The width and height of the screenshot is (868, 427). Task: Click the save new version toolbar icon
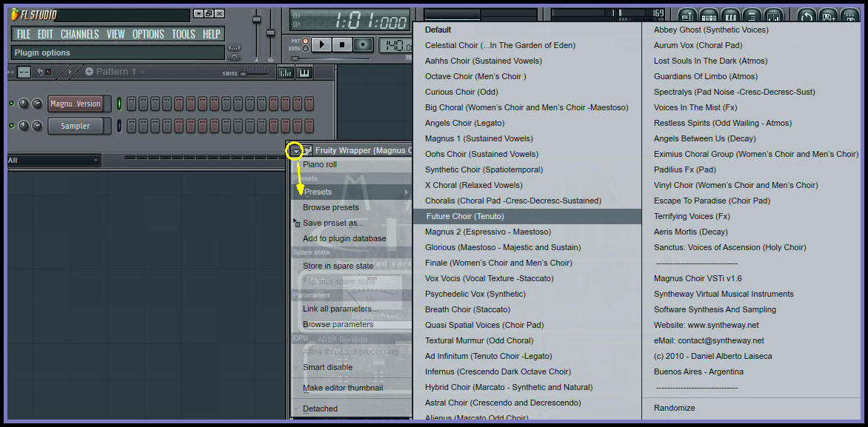click(827, 16)
